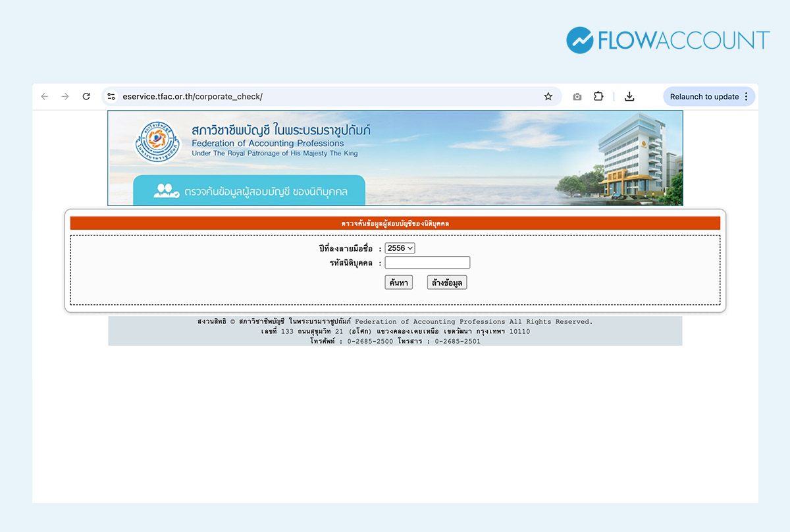Bookmark this page with the star icon

coord(548,97)
